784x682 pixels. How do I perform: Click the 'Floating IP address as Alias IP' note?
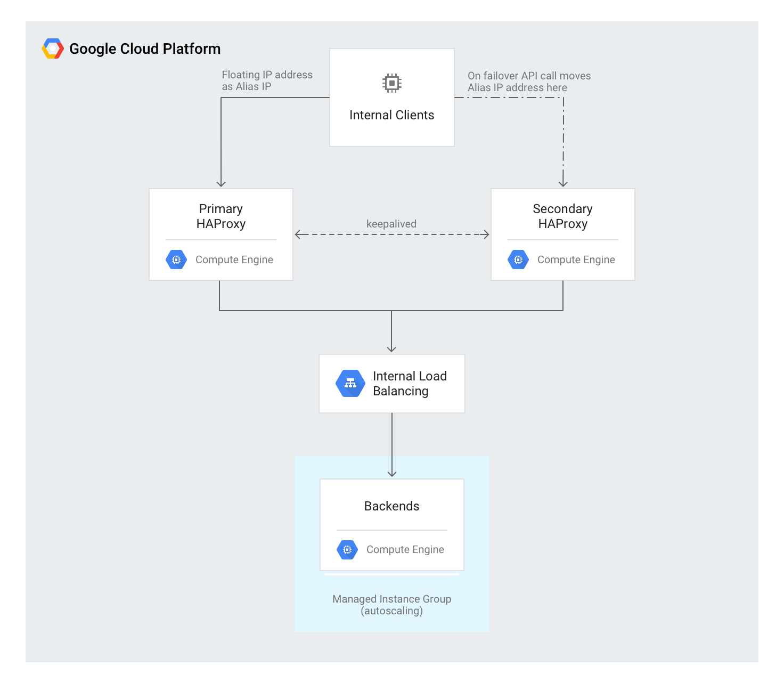click(x=267, y=80)
